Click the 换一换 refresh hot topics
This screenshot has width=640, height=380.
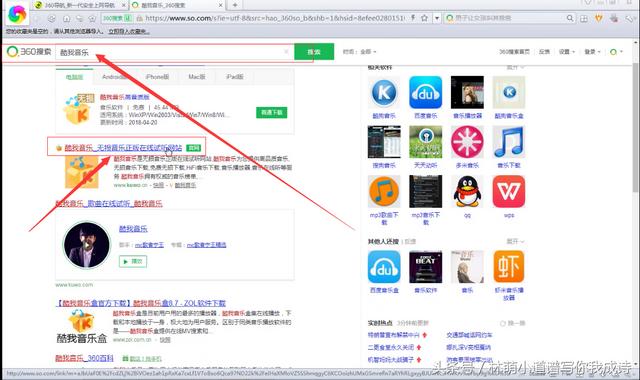click(x=513, y=323)
